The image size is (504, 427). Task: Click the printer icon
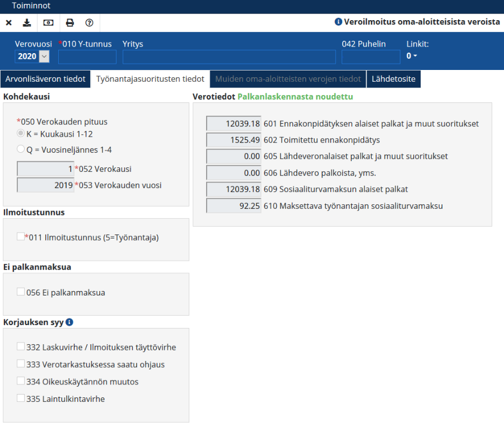[x=69, y=23]
